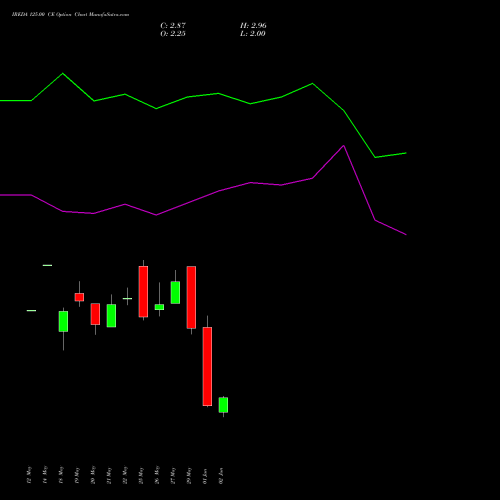Click the IREDA 125.00 CE Option chart title
Viewport: 500px width, 500px height.
coord(70,14)
